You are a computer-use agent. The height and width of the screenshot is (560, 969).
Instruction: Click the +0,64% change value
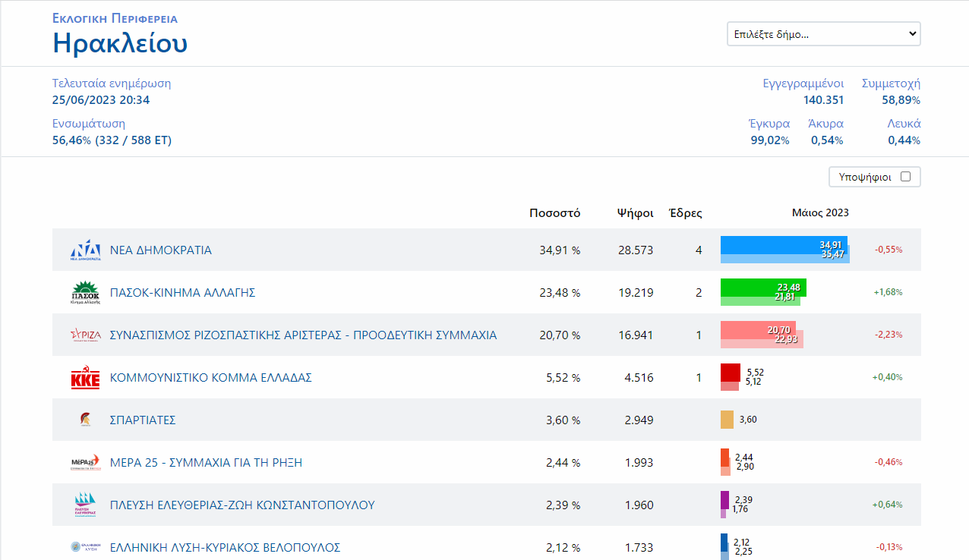888,505
